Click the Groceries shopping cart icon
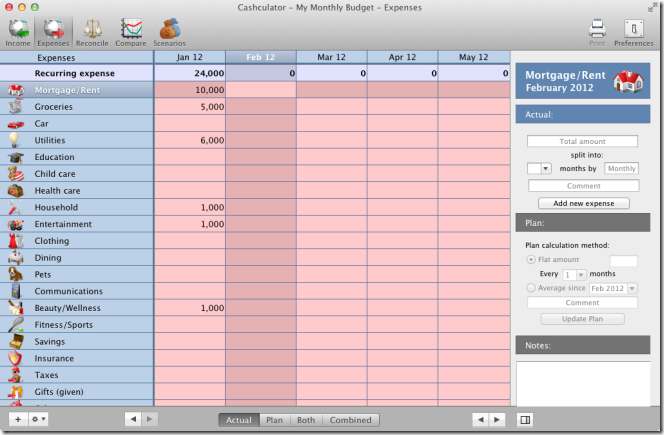The width and height of the screenshot is (664, 435). pyautogui.click(x=16, y=106)
